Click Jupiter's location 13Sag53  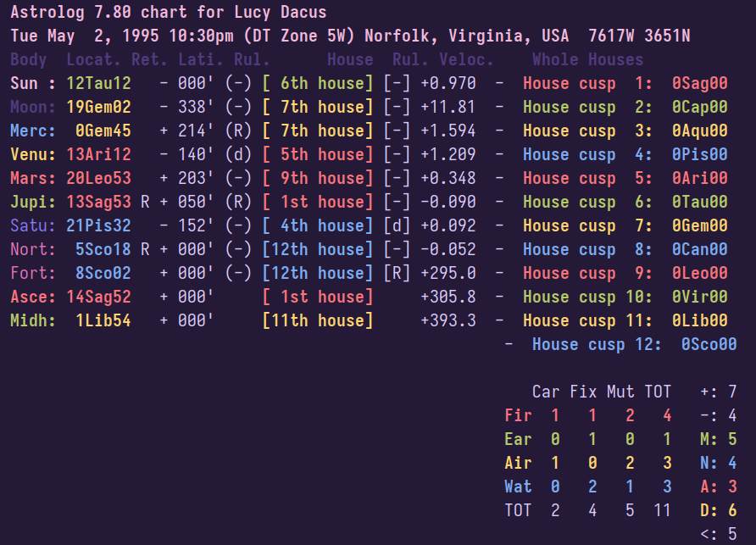pos(98,203)
